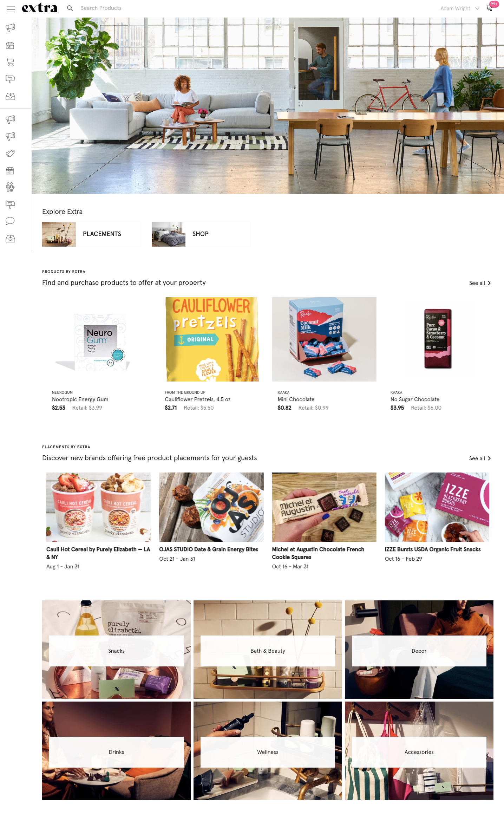View the IZZE Bursts placement thumbnail
This screenshot has width=504, height=821.
click(x=437, y=507)
